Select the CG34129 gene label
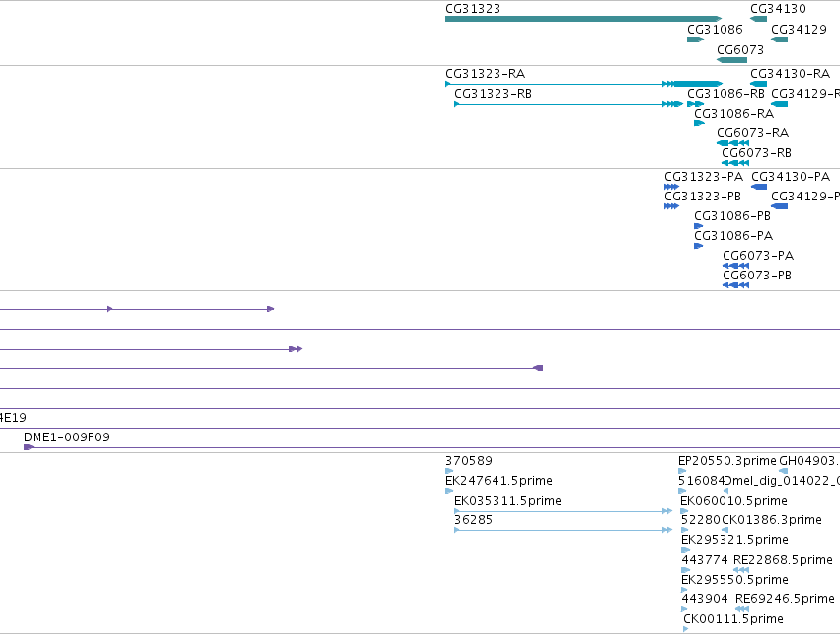 799,30
